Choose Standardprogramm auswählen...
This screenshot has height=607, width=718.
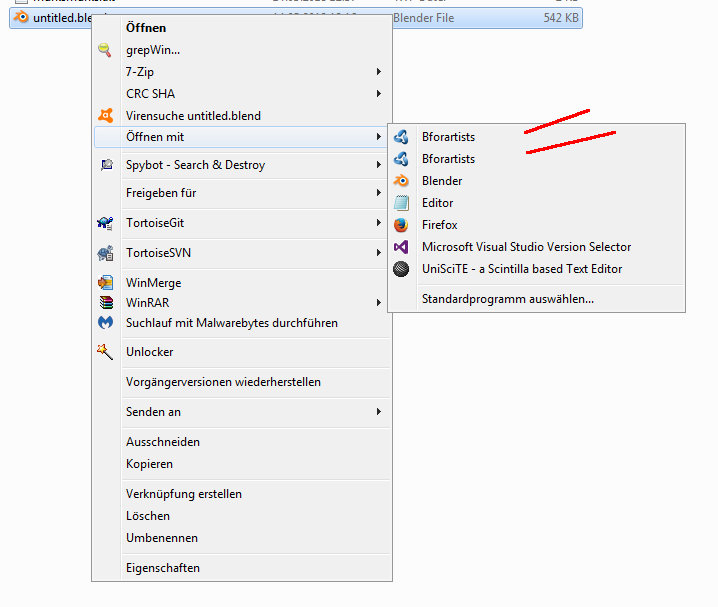(x=507, y=299)
